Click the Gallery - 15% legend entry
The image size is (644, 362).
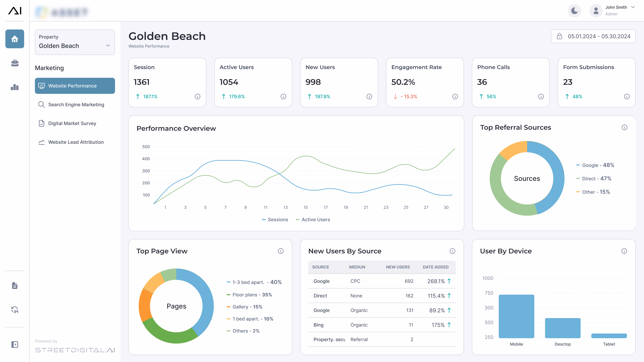point(245,307)
